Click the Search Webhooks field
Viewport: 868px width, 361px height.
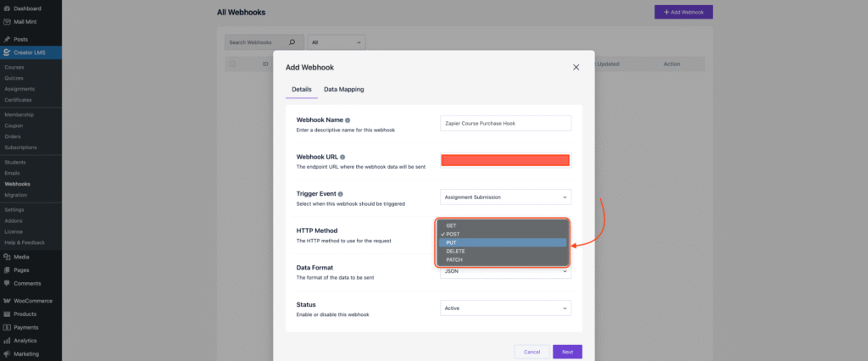(x=264, y=42)
